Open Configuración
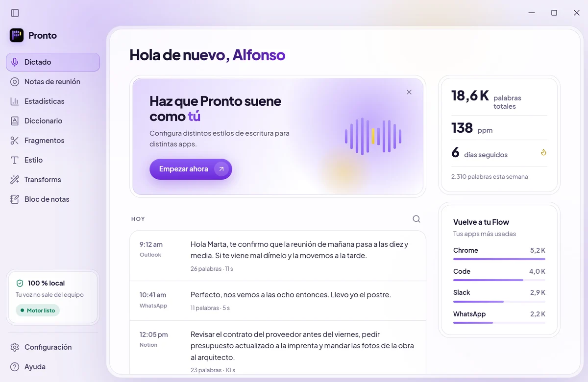The width and height of the screenshot is (588, 382). 53,347
